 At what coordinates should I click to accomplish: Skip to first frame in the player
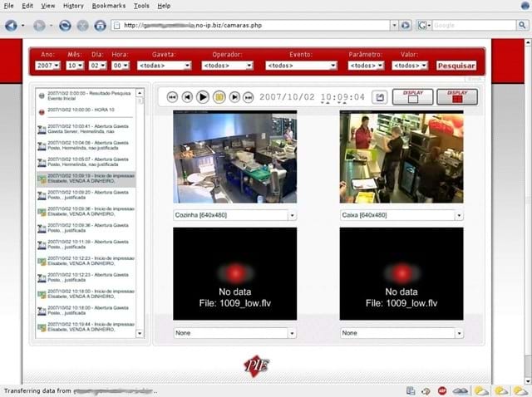(172, 97)
